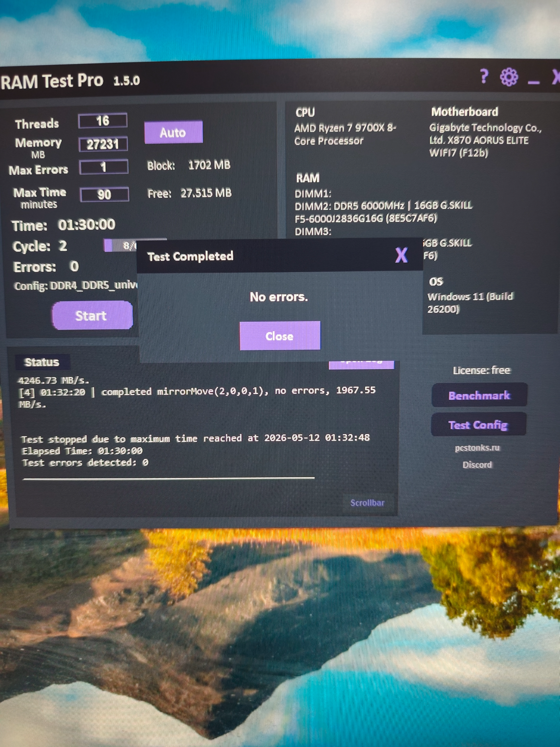This screenshot has width=560, height=747.
Task: Select 'Test stopped due to maximum time' line
Action: [195, 439]
